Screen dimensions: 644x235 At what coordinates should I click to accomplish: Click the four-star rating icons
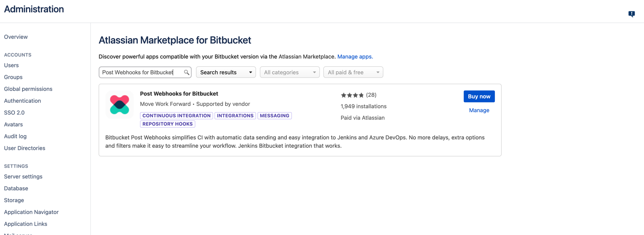coord(352,95)
